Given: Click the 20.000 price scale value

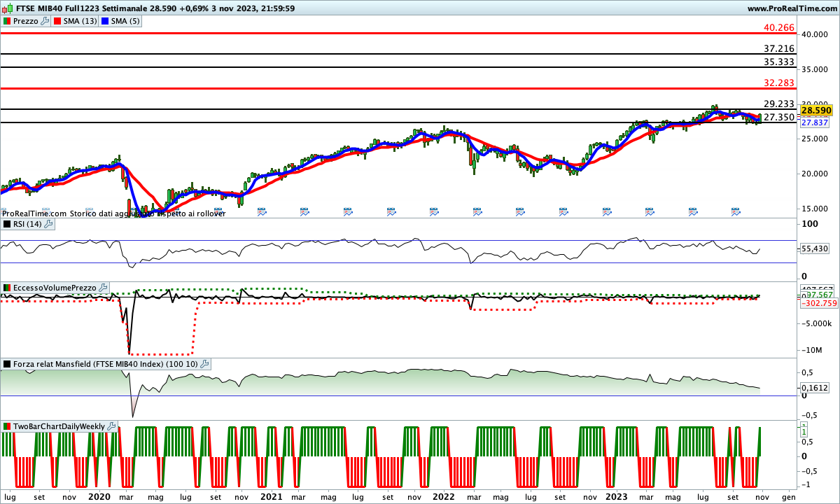Looking at the screenshot, I should coord(816,174).
